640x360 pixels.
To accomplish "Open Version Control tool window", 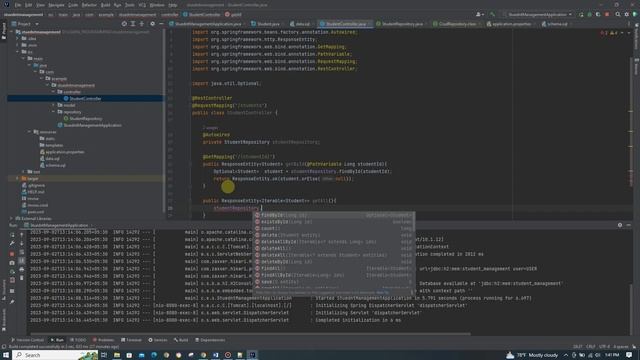I will [x=27, y=340].
